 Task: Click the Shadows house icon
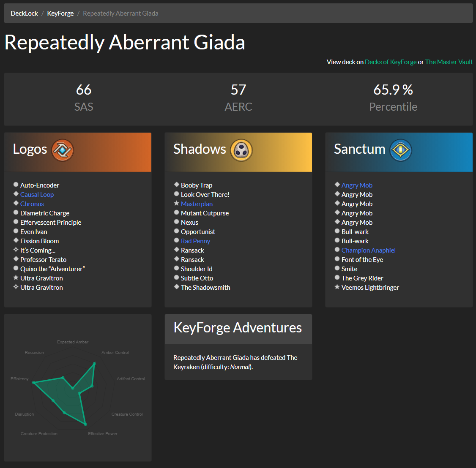click(x=241, y=150)
